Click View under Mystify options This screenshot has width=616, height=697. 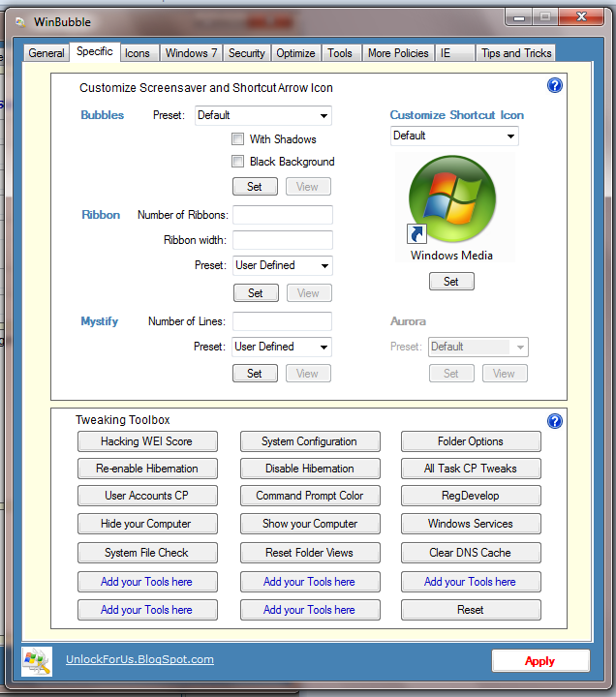coord(308,374)
